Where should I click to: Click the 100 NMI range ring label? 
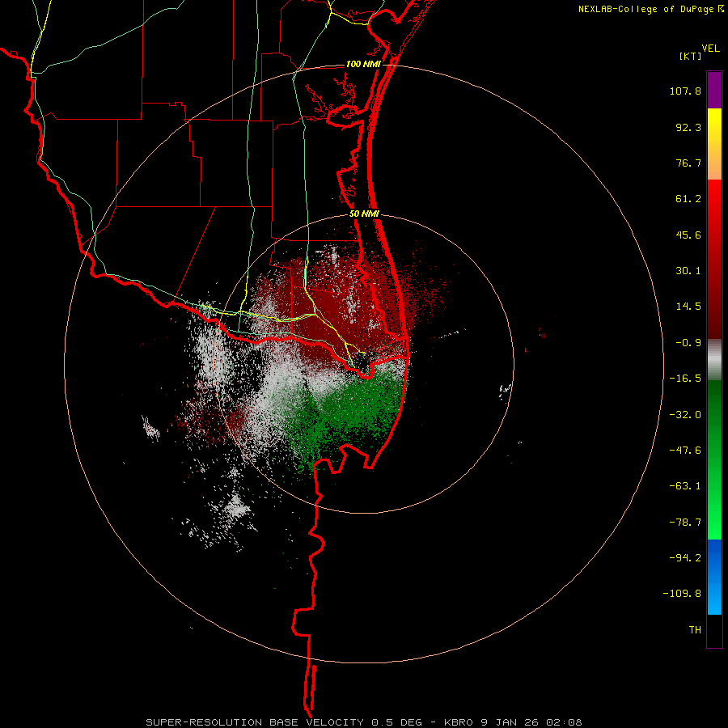coord(363,64)
